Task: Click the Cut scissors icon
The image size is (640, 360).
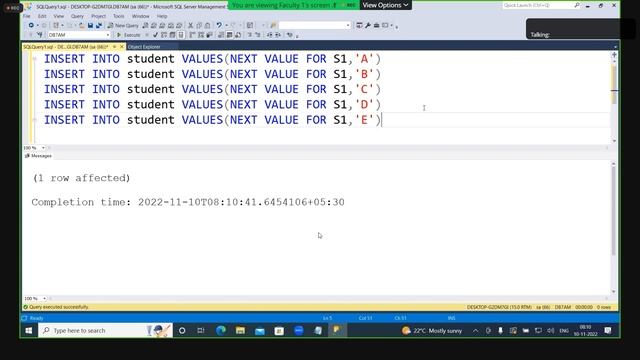Action: click(x=190, y=25)
